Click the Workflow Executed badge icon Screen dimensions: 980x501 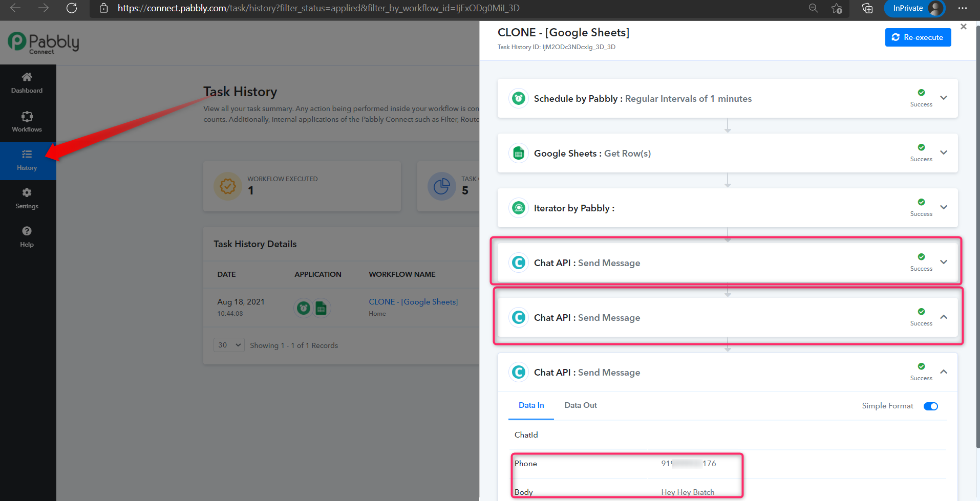[x=228, y=186]
